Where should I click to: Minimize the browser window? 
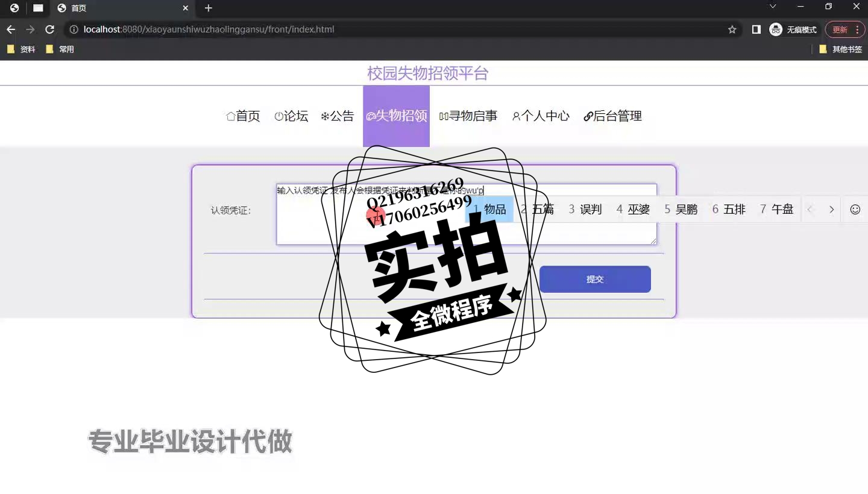coord(800,7)
